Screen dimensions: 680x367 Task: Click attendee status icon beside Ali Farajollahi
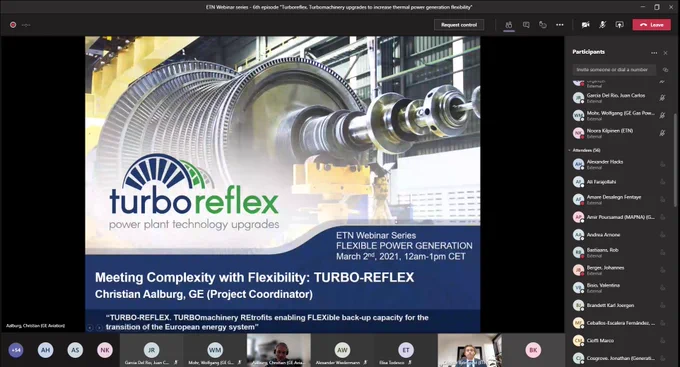point(662,182)
